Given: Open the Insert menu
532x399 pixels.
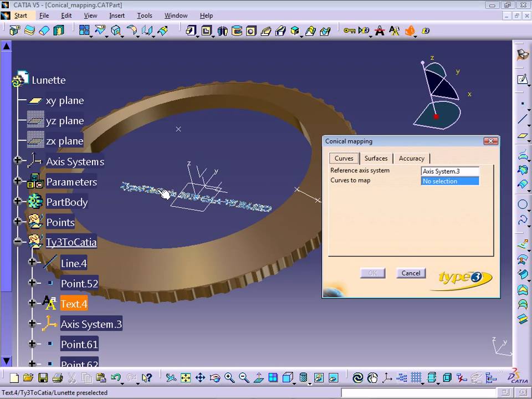Looking at the screenshot, I should [x=117, y=16].
